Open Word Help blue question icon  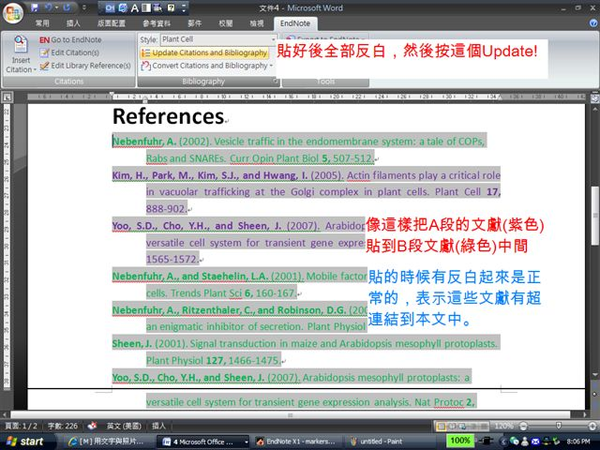593,23
